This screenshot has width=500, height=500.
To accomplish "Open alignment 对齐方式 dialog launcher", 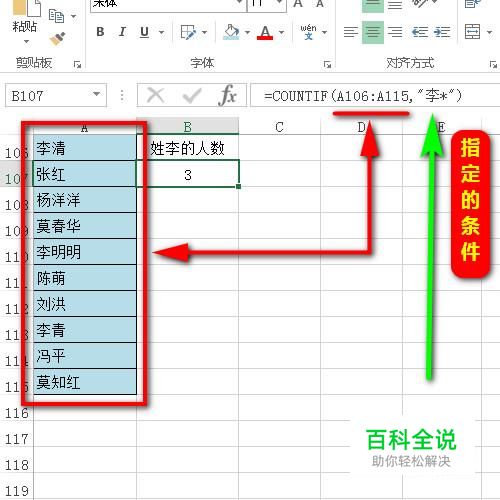I will (x=493, y=64).
